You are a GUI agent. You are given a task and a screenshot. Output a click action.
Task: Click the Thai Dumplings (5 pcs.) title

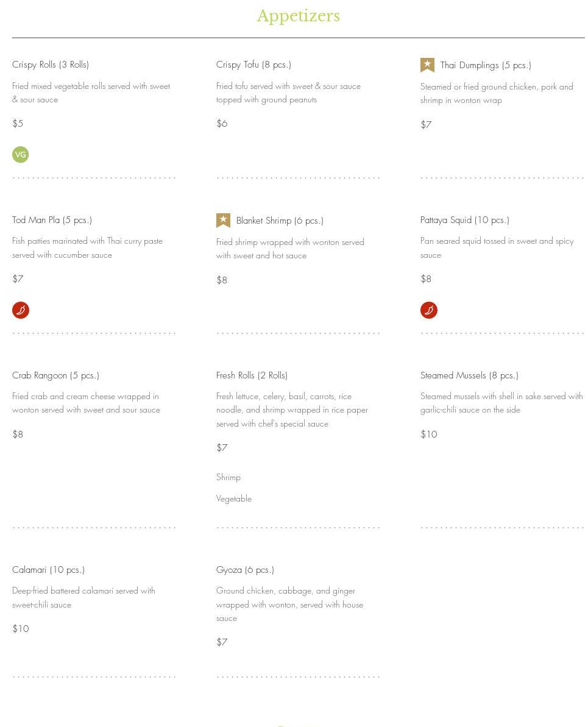pyautogui.click(x=486, y=65)
